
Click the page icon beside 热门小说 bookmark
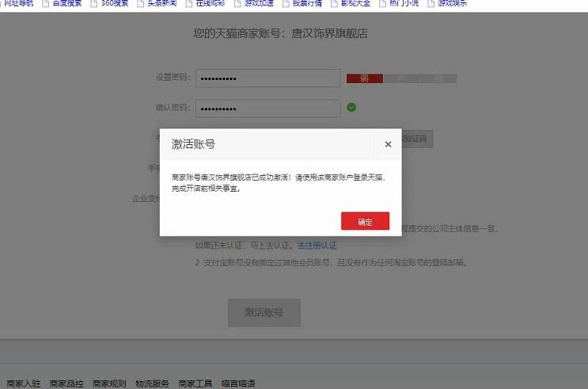(x=382, y=3)
